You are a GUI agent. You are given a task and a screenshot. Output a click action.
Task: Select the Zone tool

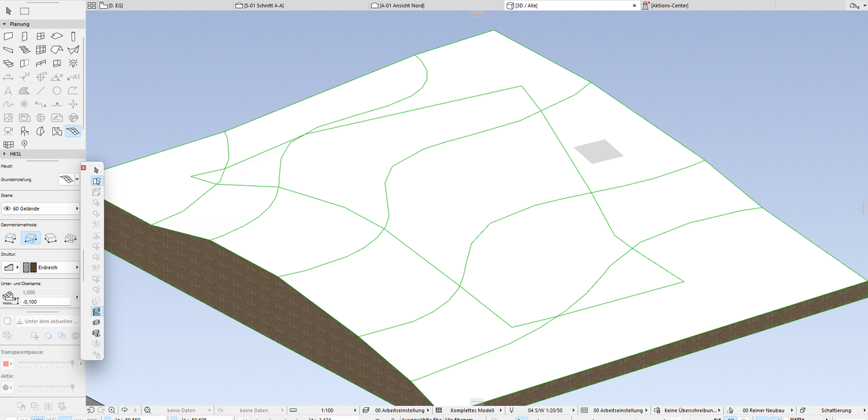point(57,131)
